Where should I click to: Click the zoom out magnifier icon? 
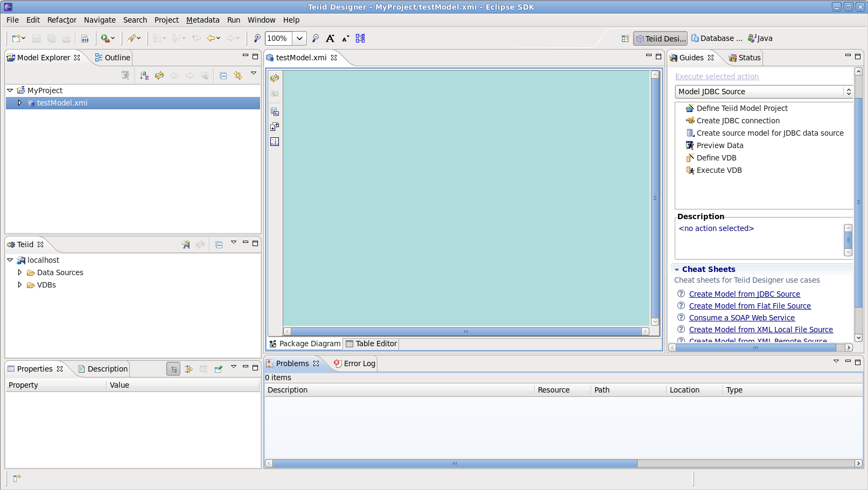click(316, 38)
